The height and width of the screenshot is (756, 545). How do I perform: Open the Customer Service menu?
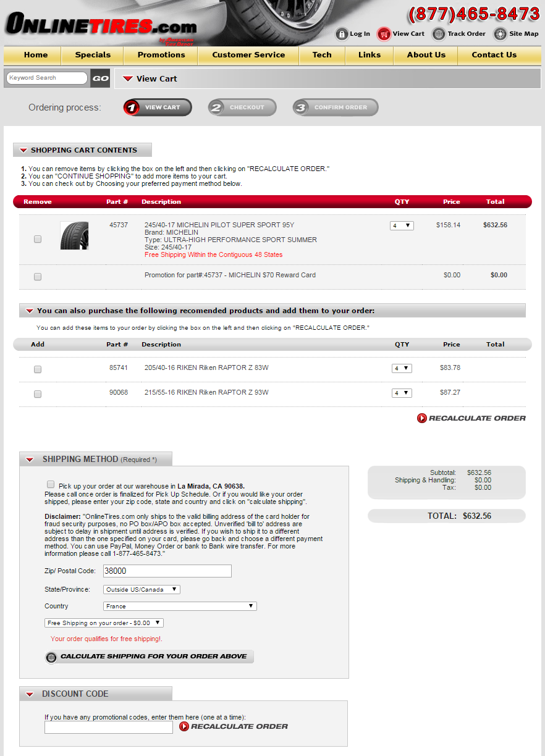[x=248, y=55]
